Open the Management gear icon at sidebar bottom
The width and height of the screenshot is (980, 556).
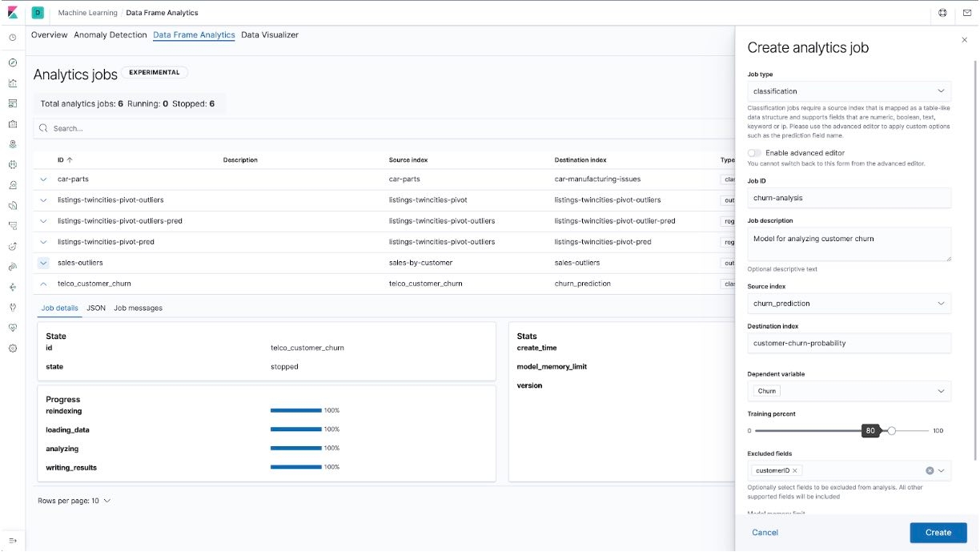[11, 348]
